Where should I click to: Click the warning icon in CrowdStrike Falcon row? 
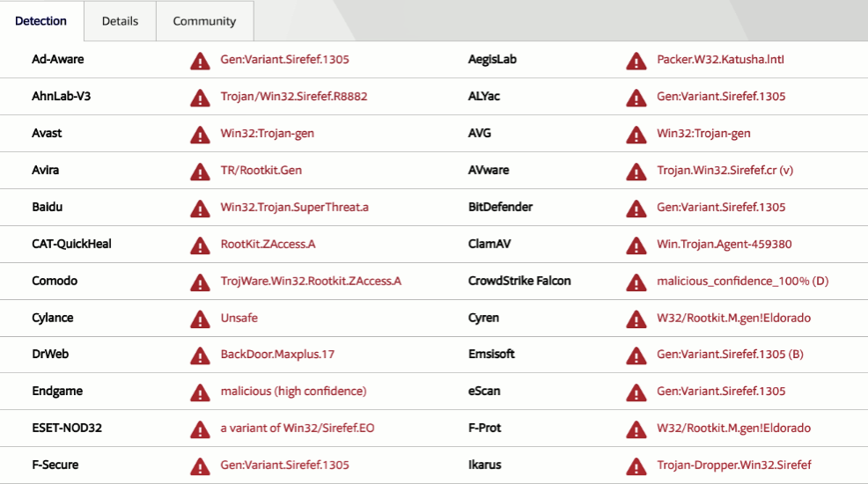point(636,282)
